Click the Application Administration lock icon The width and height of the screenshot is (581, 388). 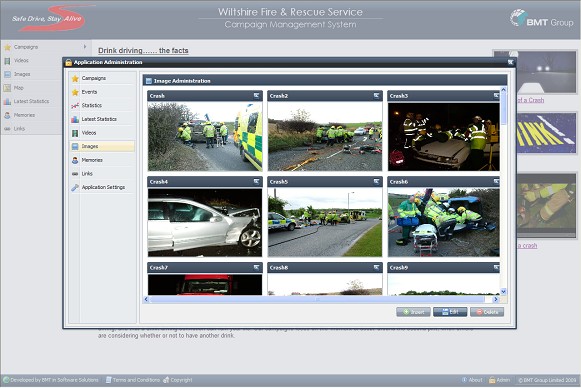pos(69,62)
